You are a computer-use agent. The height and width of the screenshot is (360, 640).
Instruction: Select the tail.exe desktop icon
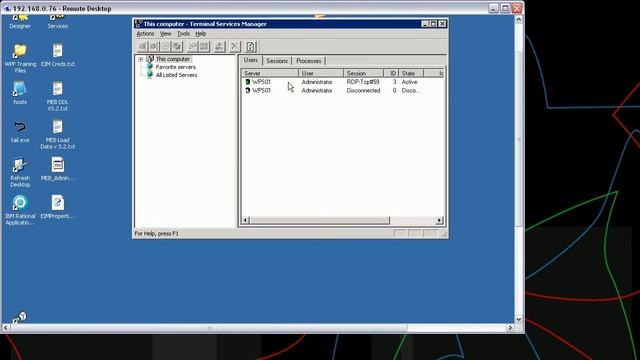[x=20, y=131]
